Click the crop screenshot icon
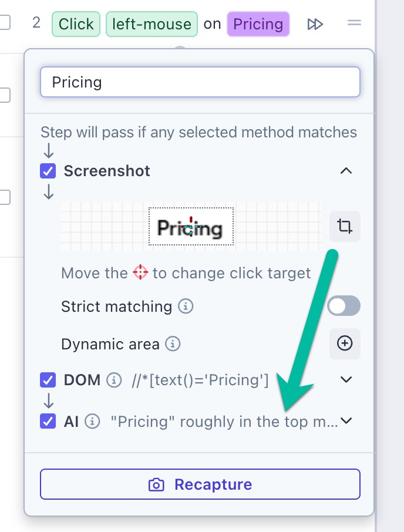Image resolution: width=404 pixels, height=532 pixels. [x=345, y=226]
